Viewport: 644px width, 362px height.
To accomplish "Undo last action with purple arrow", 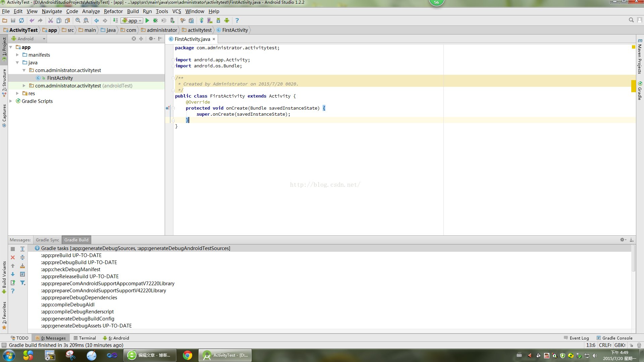I will pyautogui.click(x=32, y=20).
